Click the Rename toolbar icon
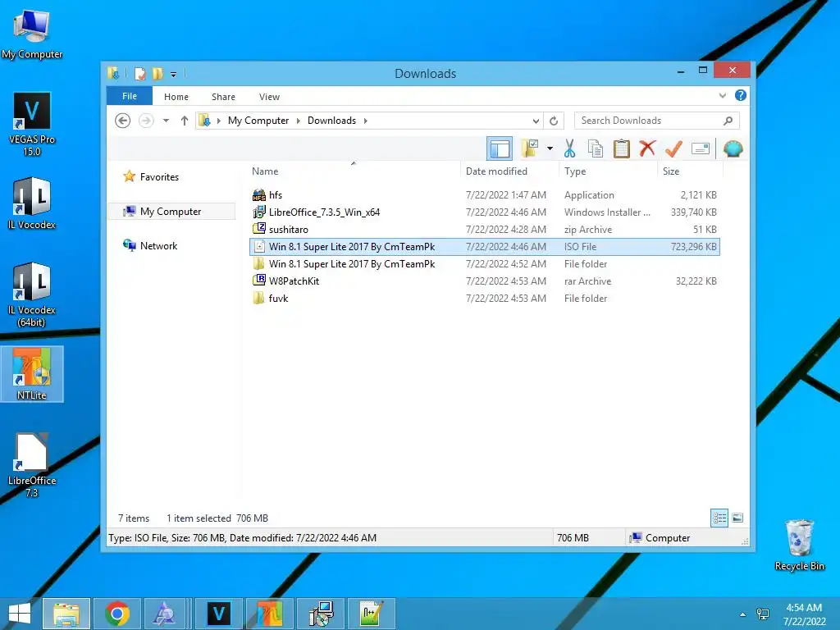 (701, 148)
